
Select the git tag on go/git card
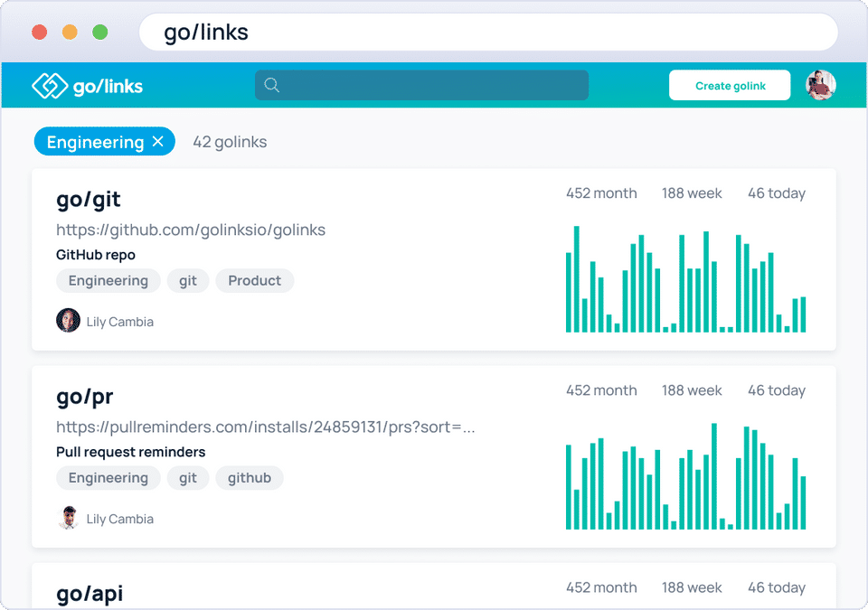point(188,281)
